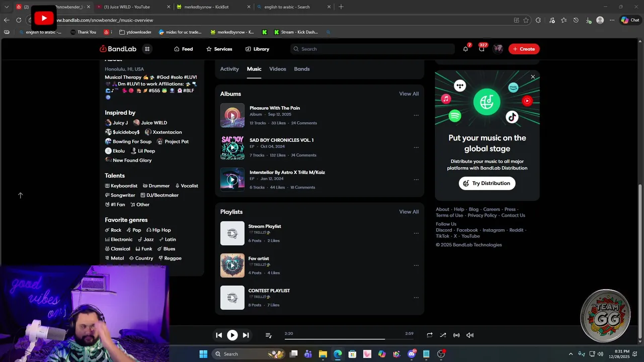Open CONTEST PLAYLIST title
This screenshot has height=362, width=644.
point(269,291)
